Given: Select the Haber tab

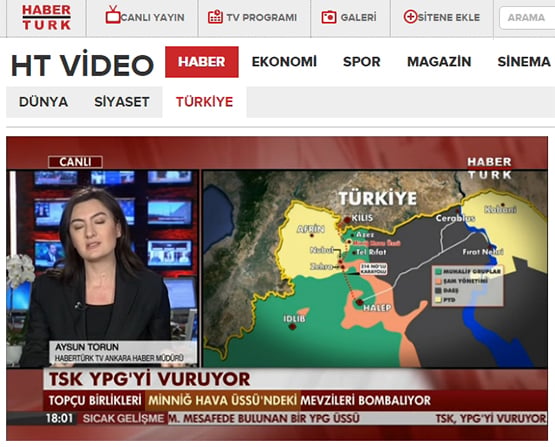Looking at the screenshot, I should click(x=202, y=62).
